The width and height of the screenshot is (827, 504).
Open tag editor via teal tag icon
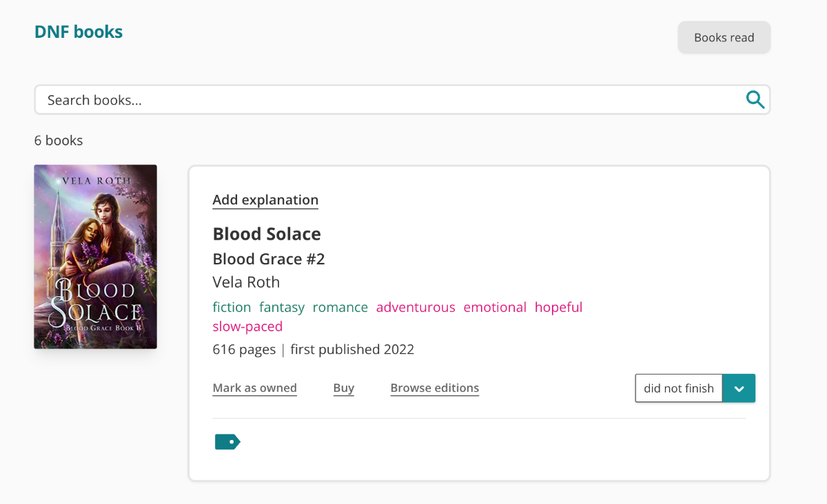coord(227,442)
